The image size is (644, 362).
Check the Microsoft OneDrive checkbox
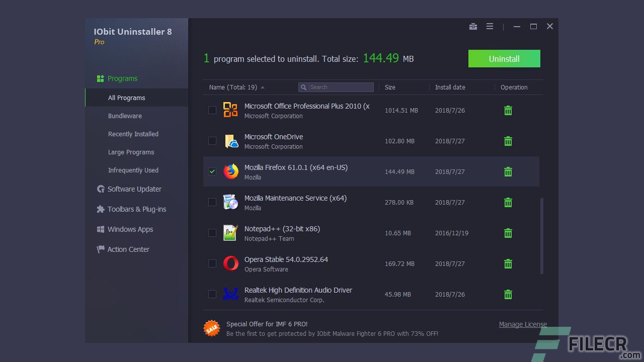click(x=212, y=141)
